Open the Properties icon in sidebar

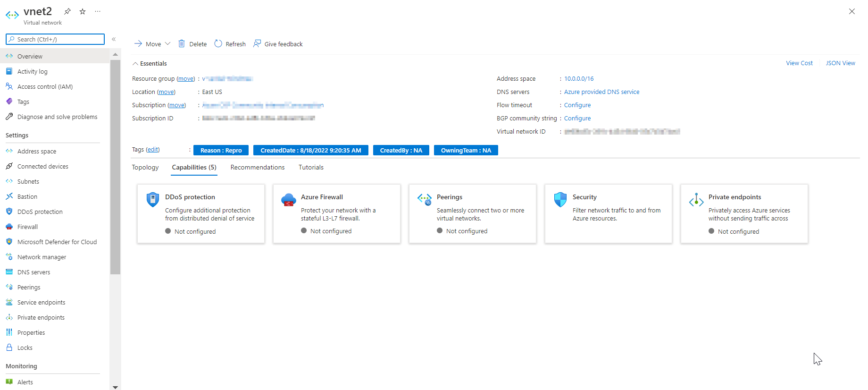point(9,332)
